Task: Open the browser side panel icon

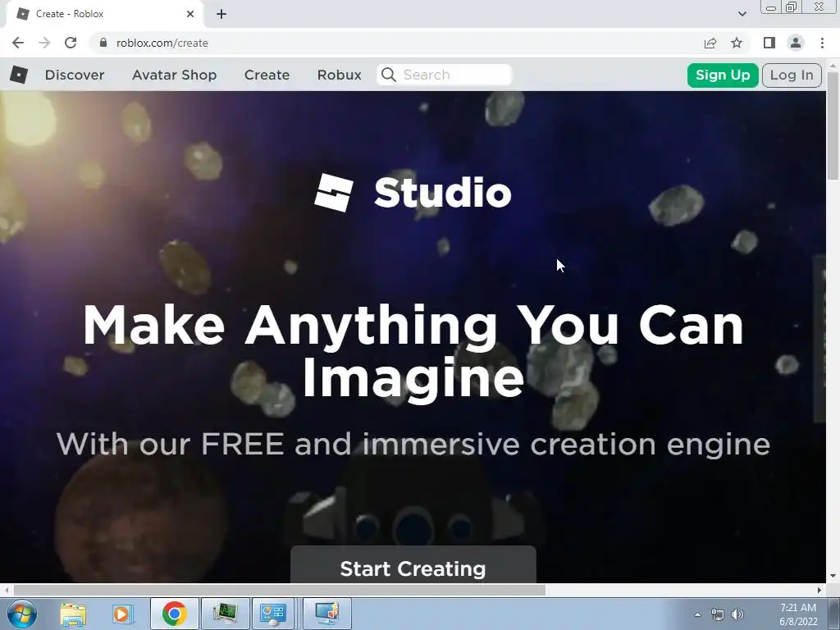Action: [769, 43]
